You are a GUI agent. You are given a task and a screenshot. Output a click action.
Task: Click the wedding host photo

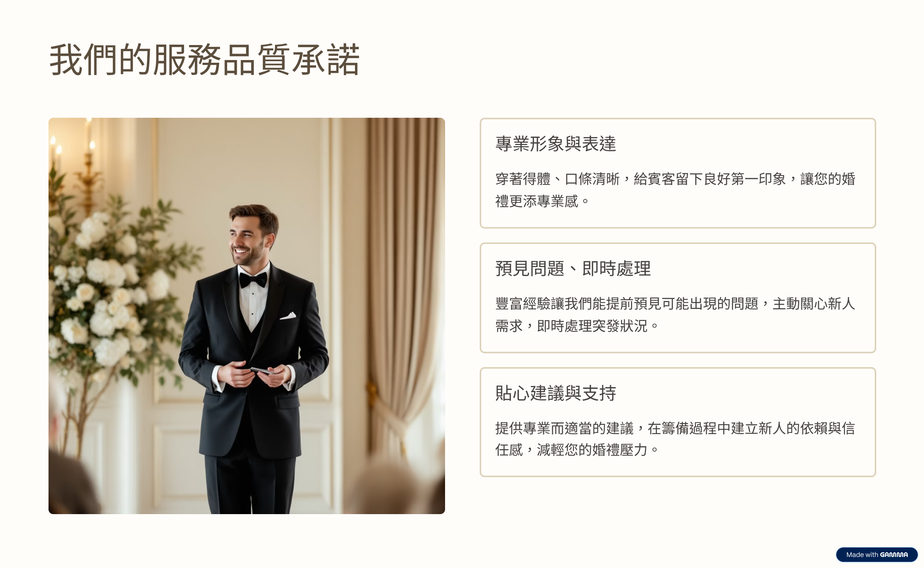pyautogui.click(x=247, y=316)
